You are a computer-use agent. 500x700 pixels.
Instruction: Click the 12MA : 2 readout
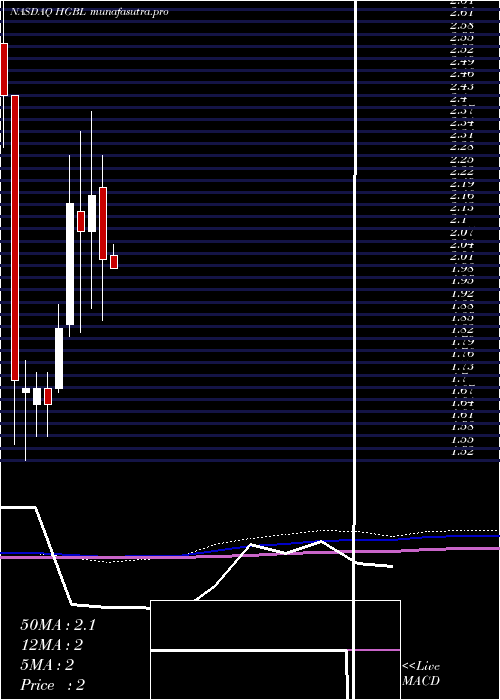click(x=52, y=645)
